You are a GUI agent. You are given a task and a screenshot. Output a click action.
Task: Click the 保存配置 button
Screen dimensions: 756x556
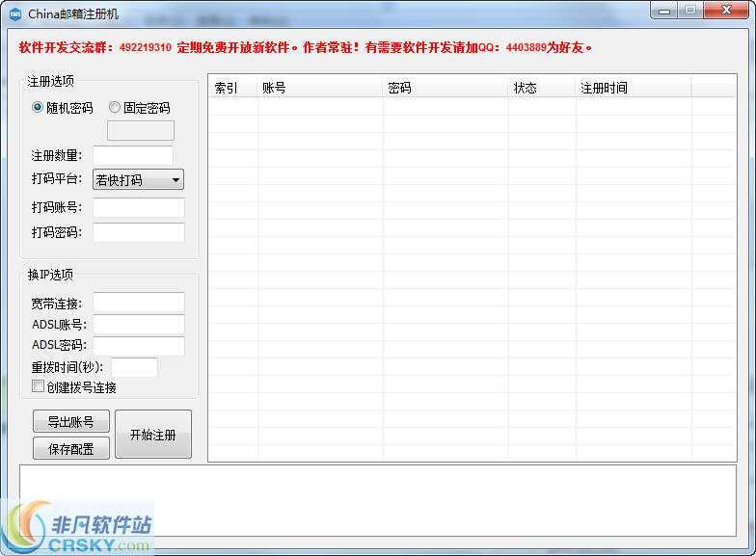(71, 449)
